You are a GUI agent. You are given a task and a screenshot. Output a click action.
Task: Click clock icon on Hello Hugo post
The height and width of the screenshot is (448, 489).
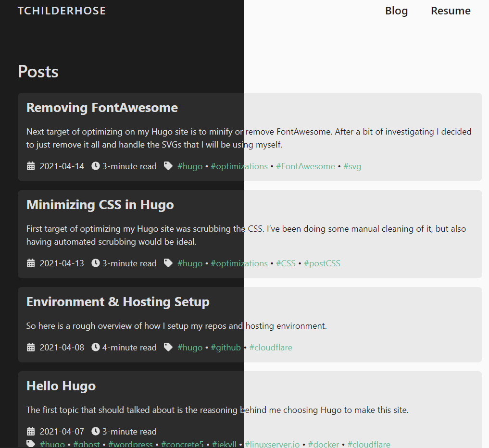pos(96,431)
